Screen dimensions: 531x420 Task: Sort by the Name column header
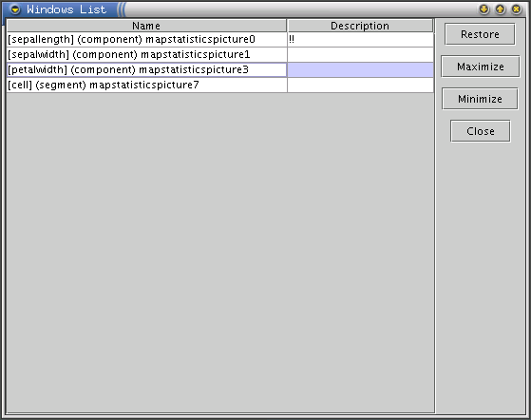coord(146,26)
